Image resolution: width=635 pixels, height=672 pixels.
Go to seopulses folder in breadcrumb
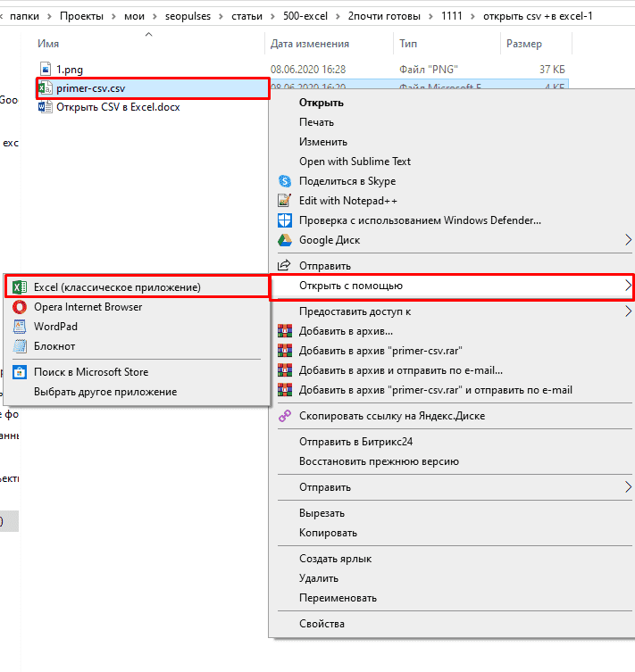click(x=188, y=16)
